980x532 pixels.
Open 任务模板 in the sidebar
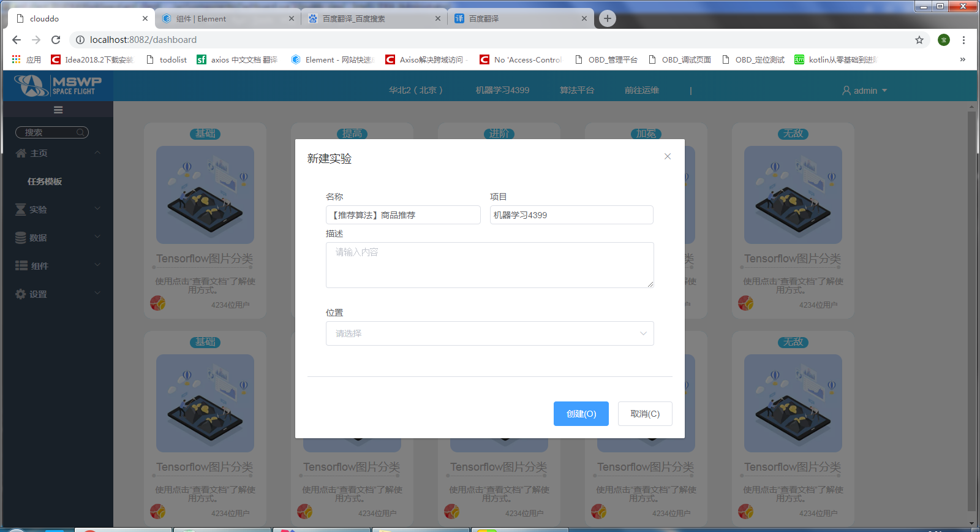(x=45, y=181)
